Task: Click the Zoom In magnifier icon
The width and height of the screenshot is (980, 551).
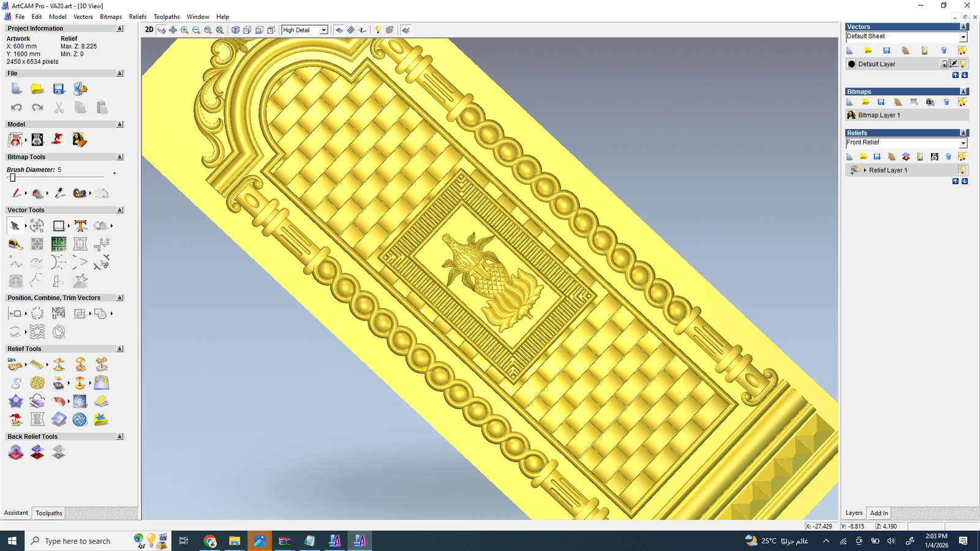Action: [x=184, y=29]
